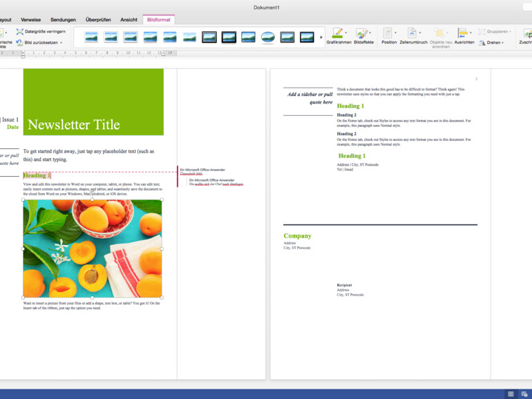Select the Bildformat tab
The height and width of the screenshot is (399, 532).
click(x=158, y=19)
